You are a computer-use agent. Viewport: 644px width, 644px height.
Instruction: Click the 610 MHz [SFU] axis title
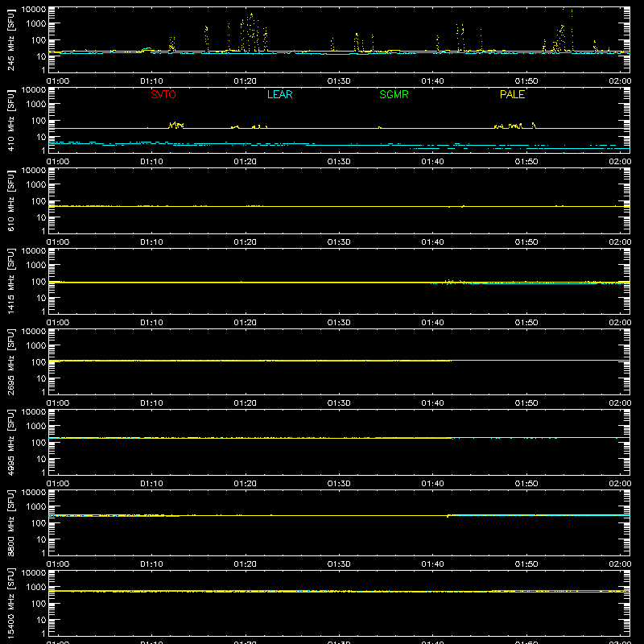point(11,200)
